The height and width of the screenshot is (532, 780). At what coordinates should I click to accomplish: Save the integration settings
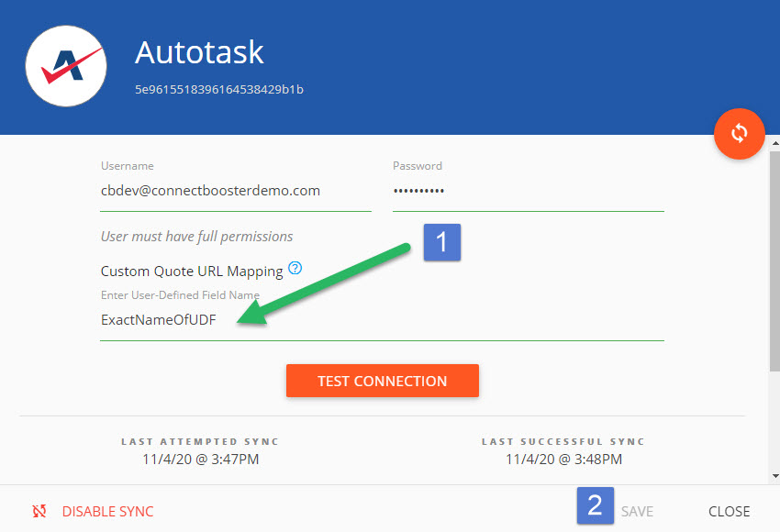point(637,512)
